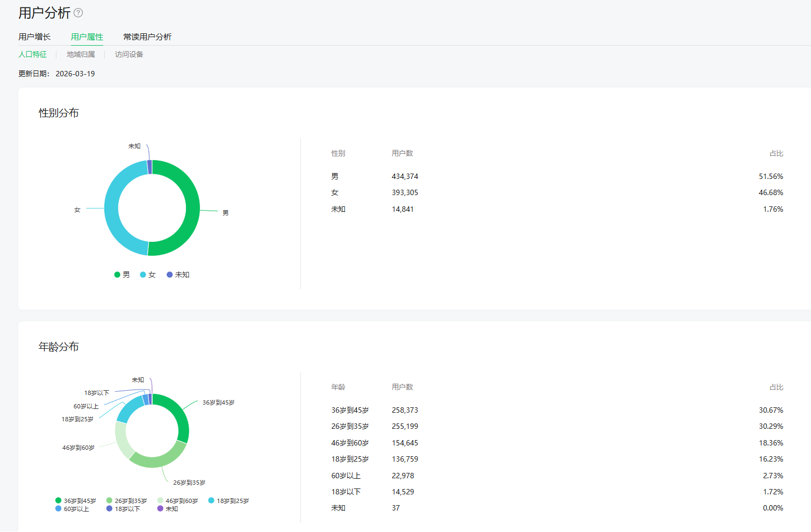Open the 访问设备 sub-tab

pos(129,54)
